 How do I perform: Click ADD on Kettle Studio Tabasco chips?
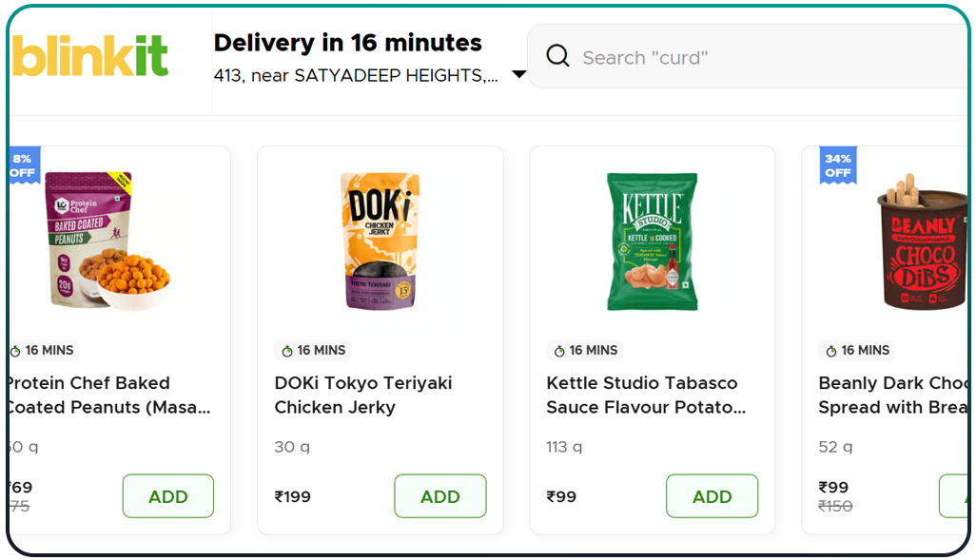(x=712, y=495)
